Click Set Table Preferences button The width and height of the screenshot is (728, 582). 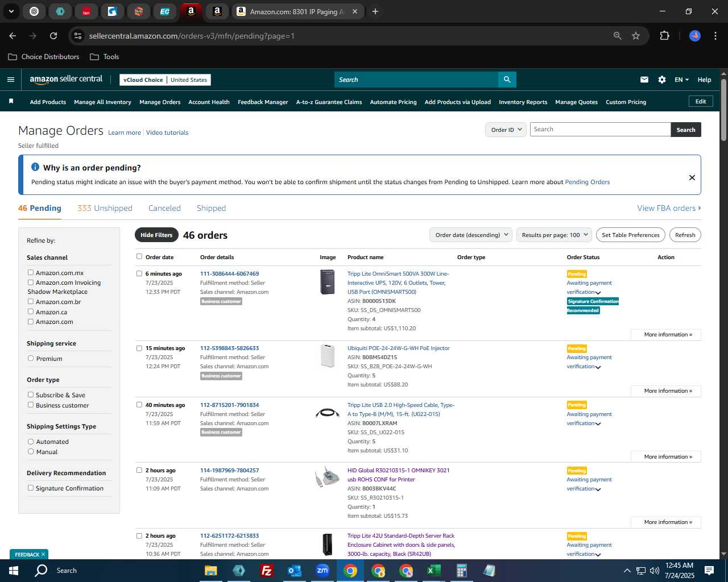pos(631,235)
